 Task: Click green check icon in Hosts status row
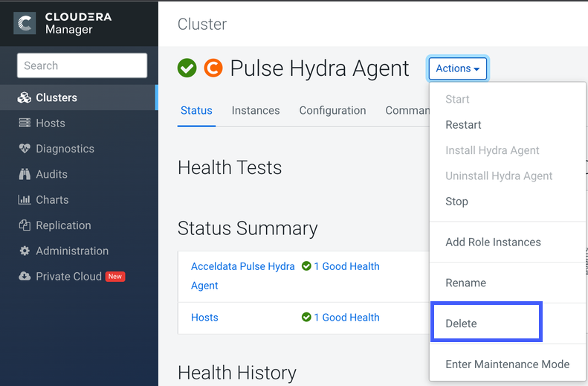pyautogui.click(x=306, y=317)
